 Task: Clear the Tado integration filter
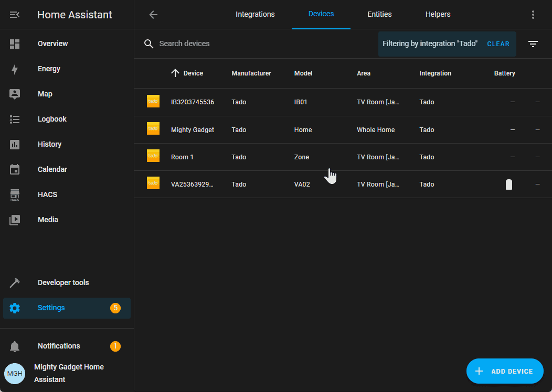pos(498,44)
